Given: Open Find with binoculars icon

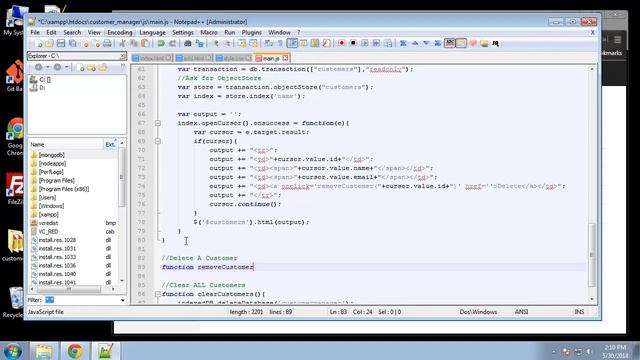Looking at the screenshot, I should pos(187,43).
